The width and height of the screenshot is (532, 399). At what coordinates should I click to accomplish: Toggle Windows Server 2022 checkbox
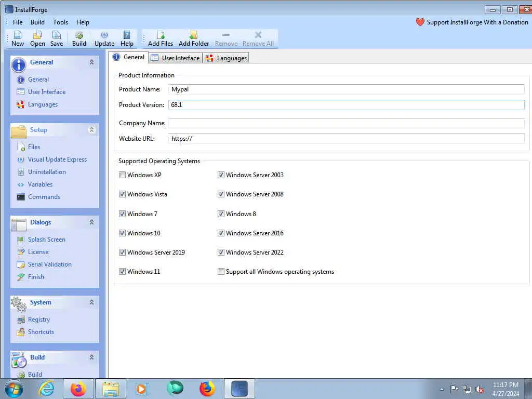tap(221, 252)
